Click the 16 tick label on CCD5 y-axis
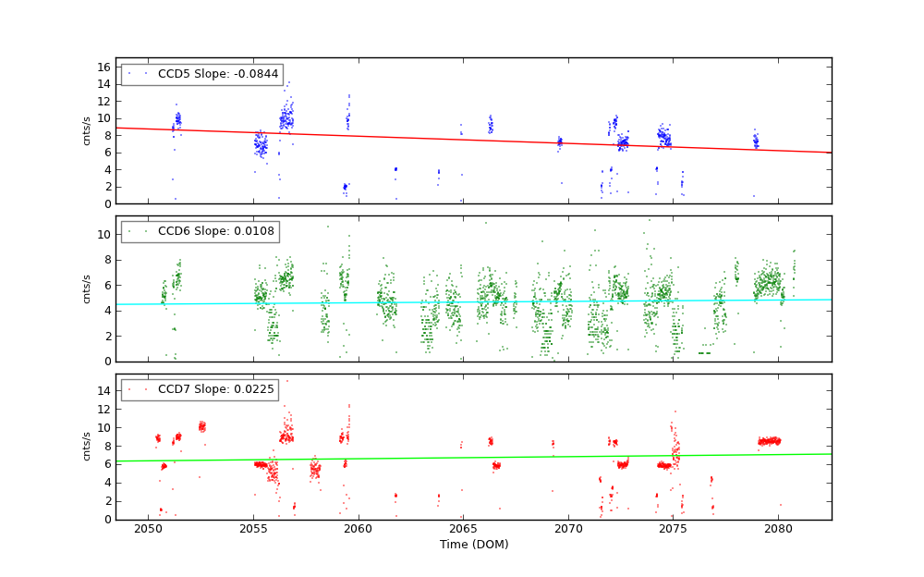The height and width of the screenshot is (577, 924). (106, 67)
